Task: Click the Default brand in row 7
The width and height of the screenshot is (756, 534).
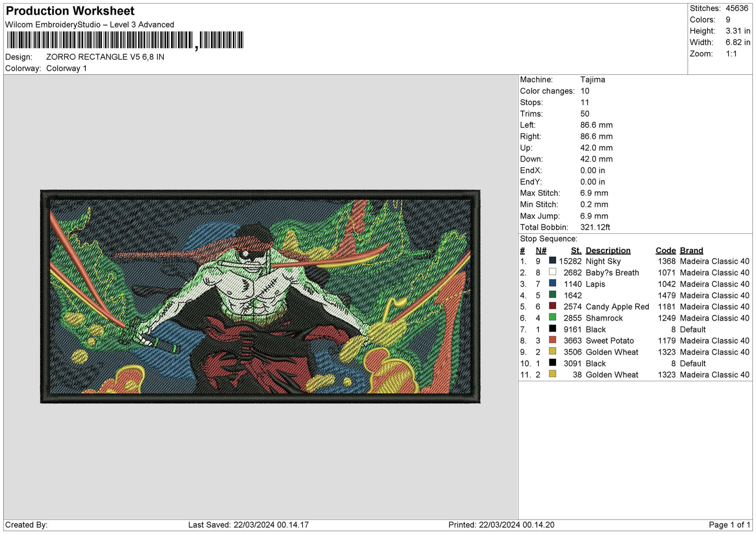Action: pos(693,330)
